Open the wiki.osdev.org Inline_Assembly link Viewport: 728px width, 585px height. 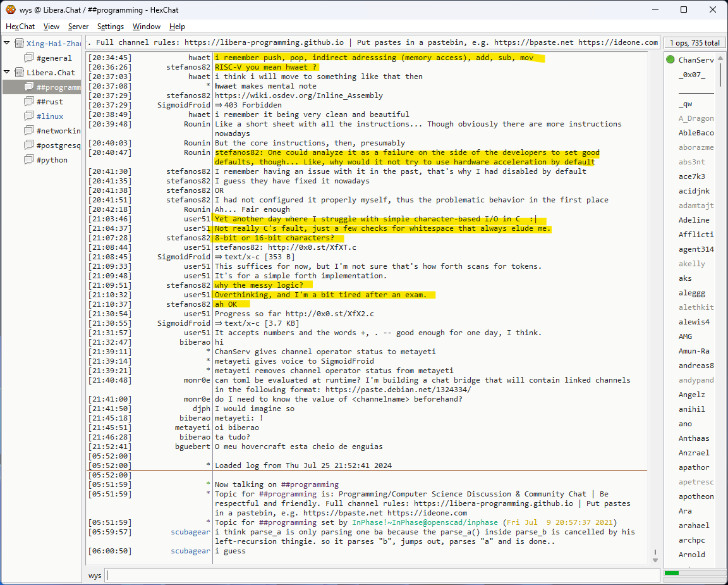[x=298, y=95]
